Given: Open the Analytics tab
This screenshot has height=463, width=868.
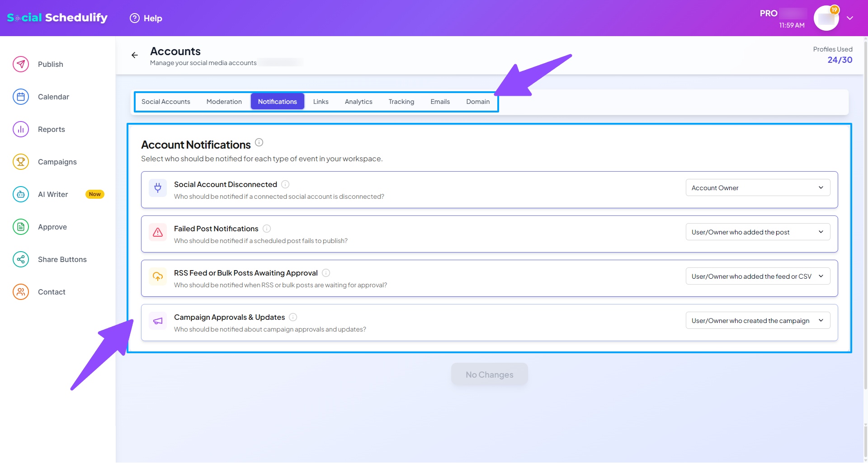Looking at the screenshot, I should [358, 101].
